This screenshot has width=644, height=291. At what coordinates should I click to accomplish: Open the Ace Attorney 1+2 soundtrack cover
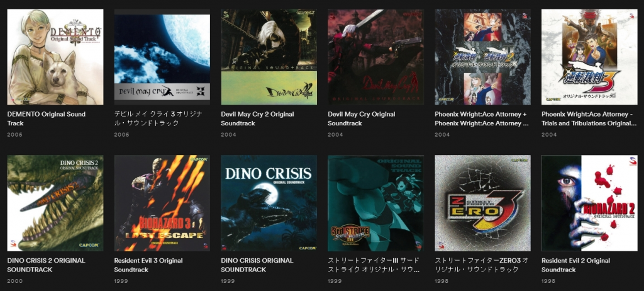pos(482,57)
